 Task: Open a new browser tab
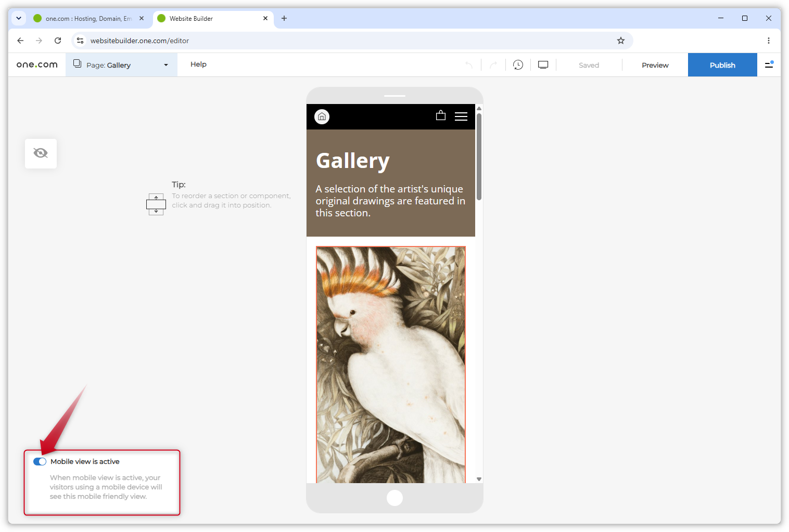(284, 18)
